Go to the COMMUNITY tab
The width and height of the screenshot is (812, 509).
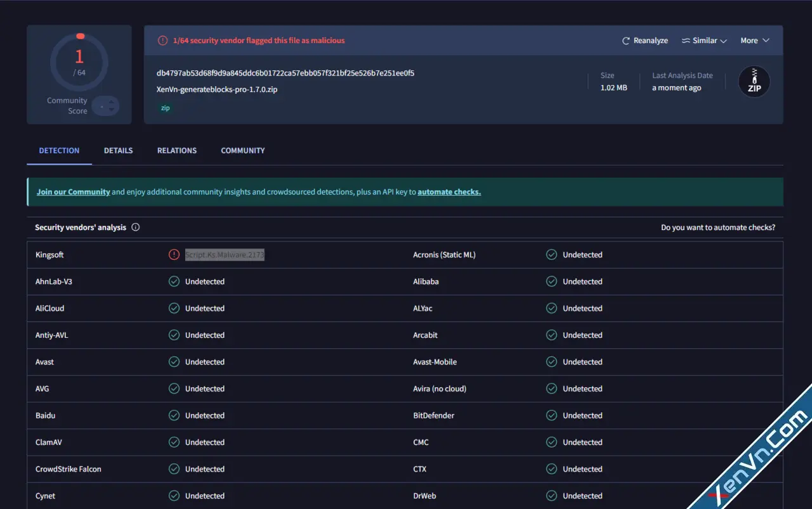pyautogui.click(x=243, y=151)
